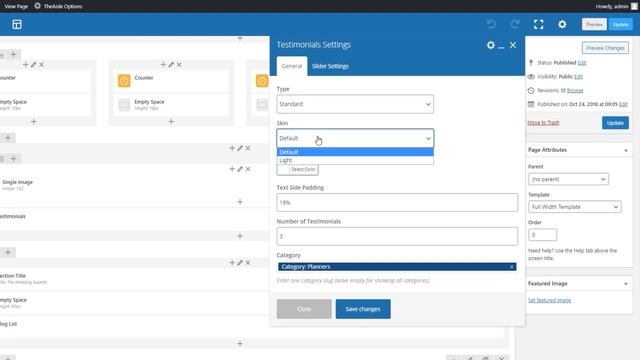The width and height of the screenshot is (640, 360).
Task: Click X icon directly above Single Image element
Action: 248,169
